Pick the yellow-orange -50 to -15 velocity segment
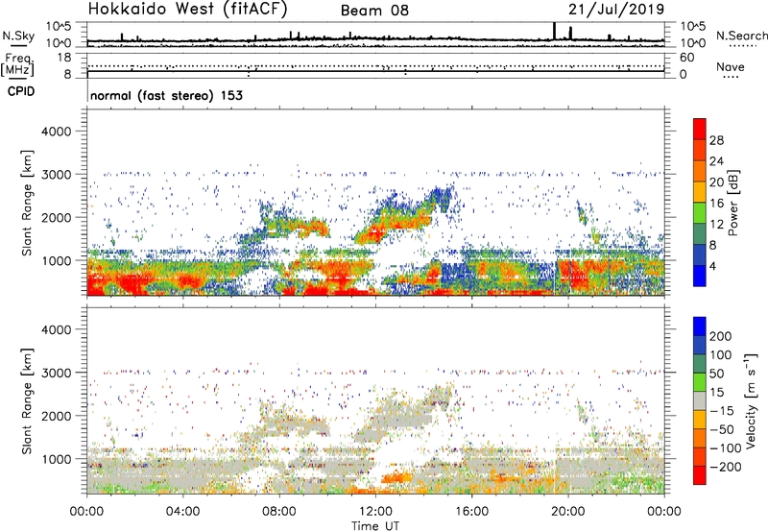 click(x=700, y=420)
